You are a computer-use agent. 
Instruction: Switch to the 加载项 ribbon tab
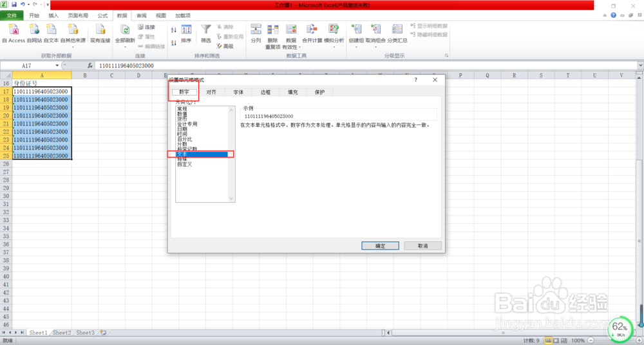pos(183,15)
